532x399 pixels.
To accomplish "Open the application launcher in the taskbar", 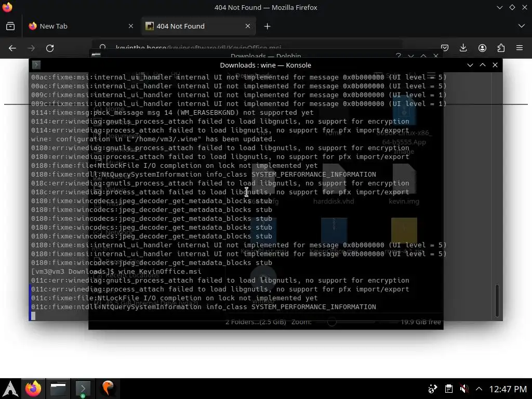I will (10, 389).
